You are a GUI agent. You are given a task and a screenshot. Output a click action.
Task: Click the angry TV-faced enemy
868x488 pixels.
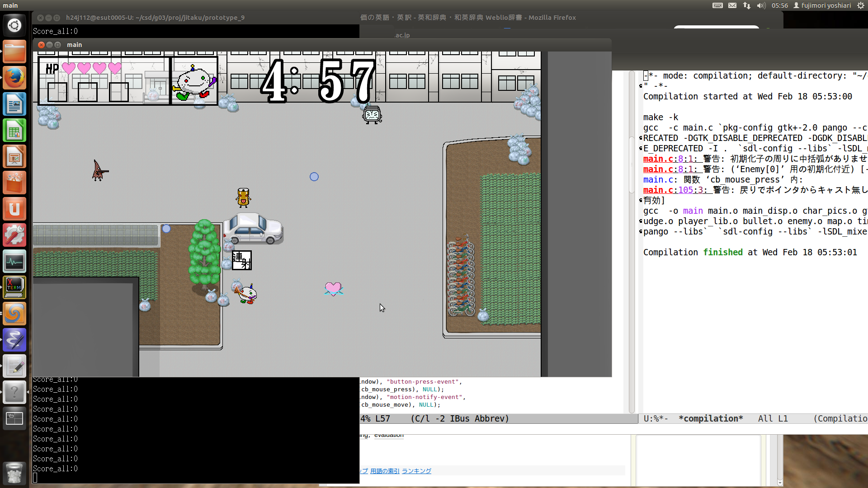(372, 115)
